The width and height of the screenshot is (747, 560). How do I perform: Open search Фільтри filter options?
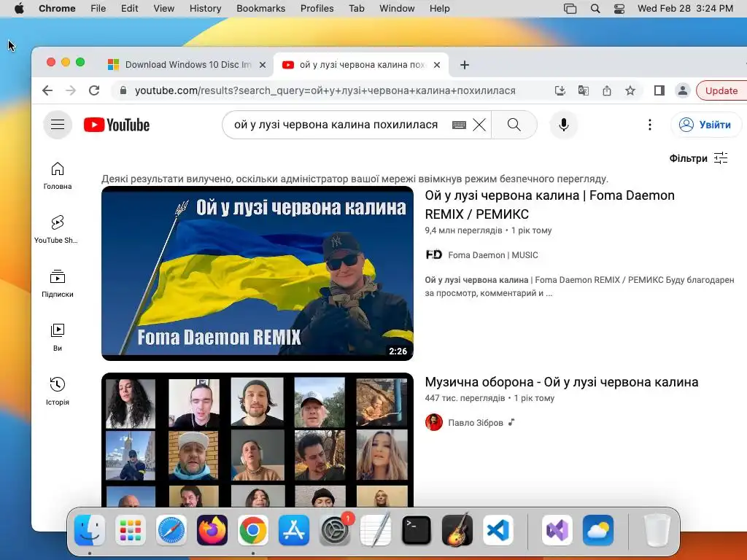pyautogui.click(x=698, y=158)
